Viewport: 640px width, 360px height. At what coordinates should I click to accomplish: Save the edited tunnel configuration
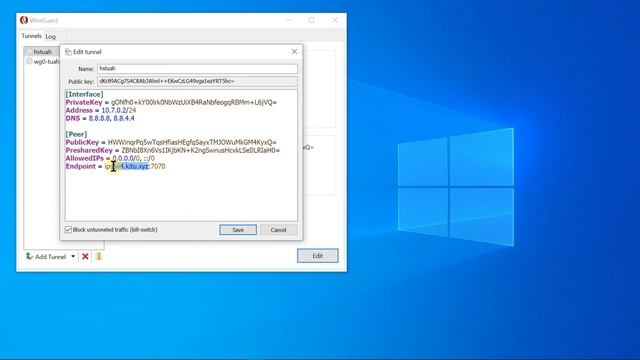(x=238, y=230)
